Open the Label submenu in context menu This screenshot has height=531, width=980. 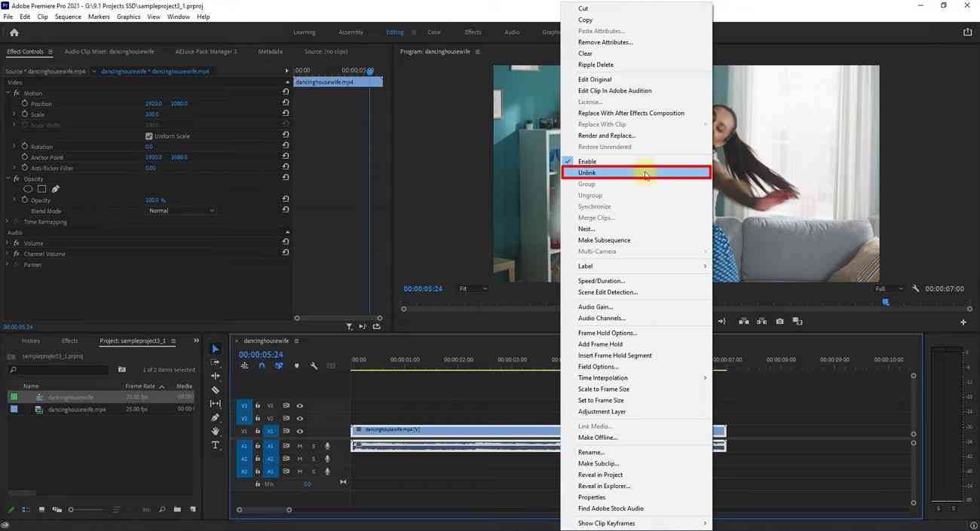point(636,266)
